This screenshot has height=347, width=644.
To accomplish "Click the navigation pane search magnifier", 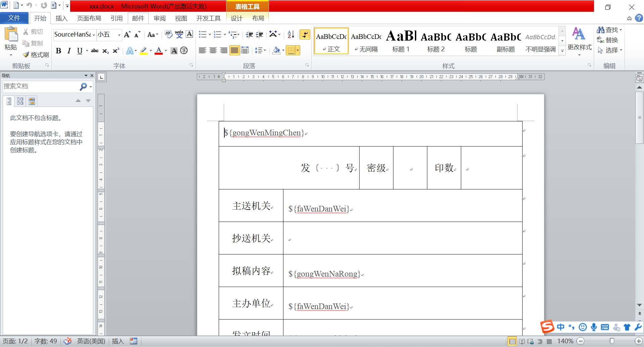I will (83, 86).
